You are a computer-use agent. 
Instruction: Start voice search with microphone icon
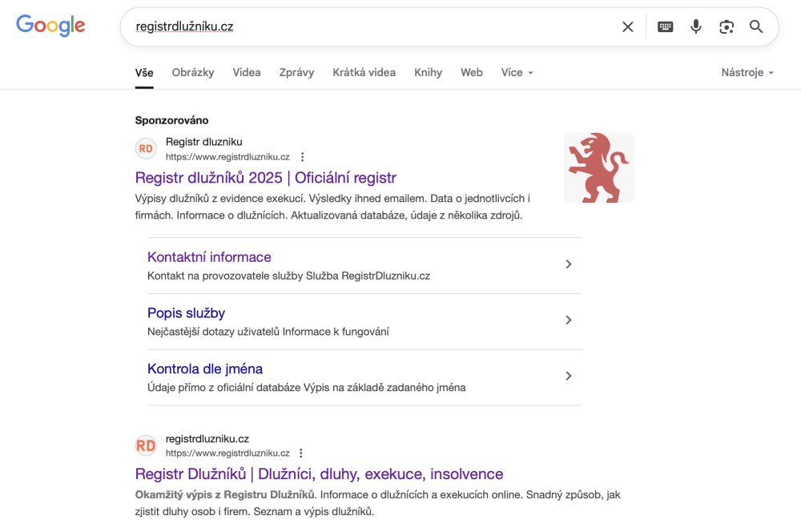(x=696, y=27)
